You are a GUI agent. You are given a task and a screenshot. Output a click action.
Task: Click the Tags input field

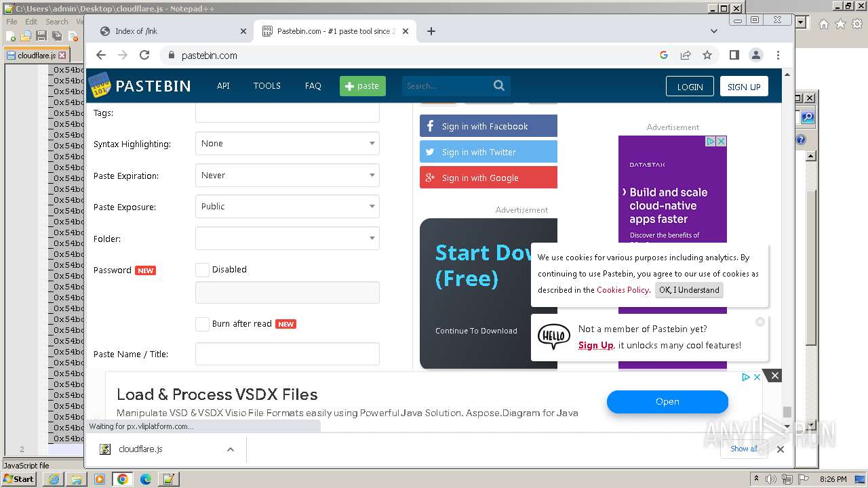[x=288, y=113]
